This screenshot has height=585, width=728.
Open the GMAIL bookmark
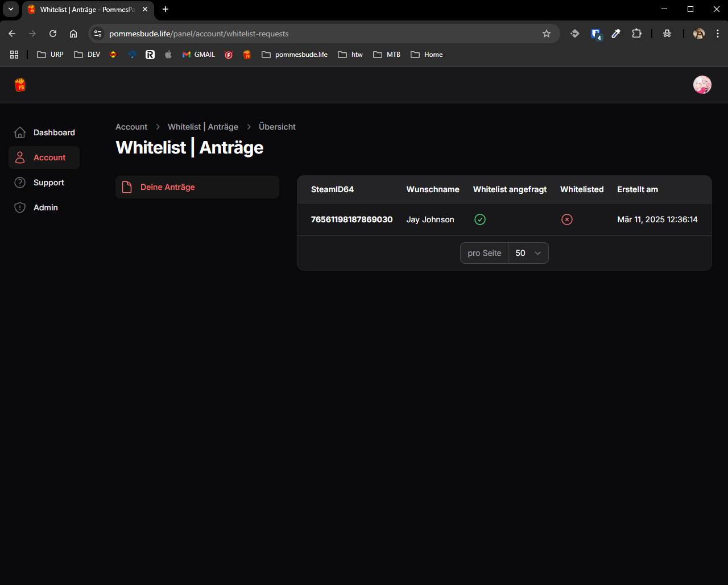(x=198, y=55)
